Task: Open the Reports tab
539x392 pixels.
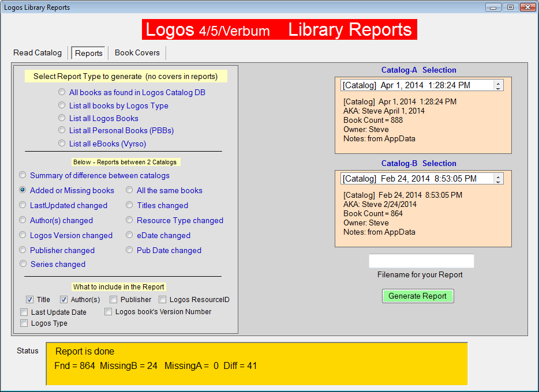Action: click(x=88, y=53)
